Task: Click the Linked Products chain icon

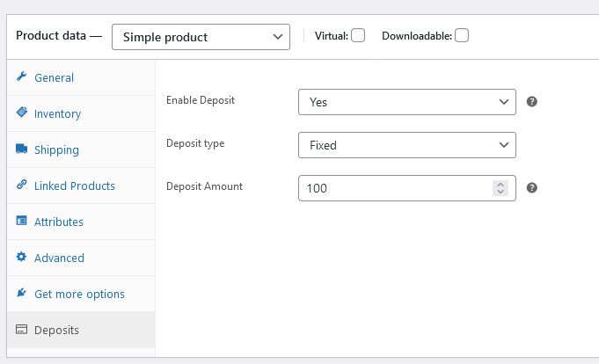Action: tap(21, 185)
